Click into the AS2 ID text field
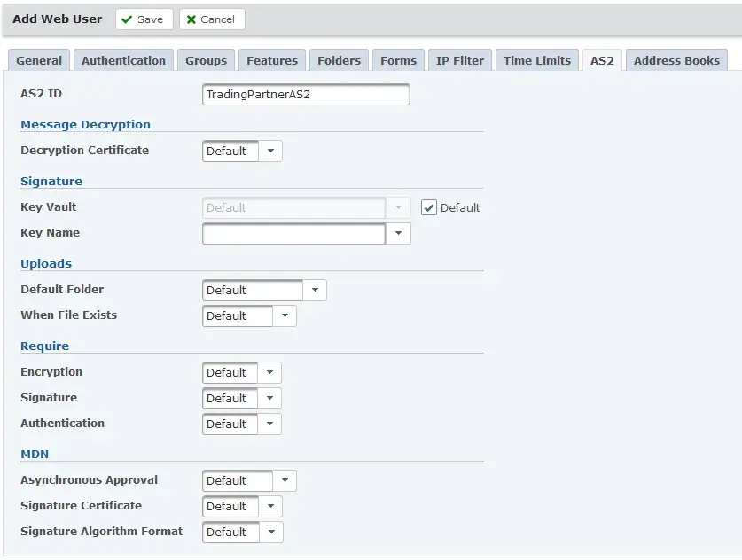The height and width of the screenshot is (560, 742). click(306, 95)
